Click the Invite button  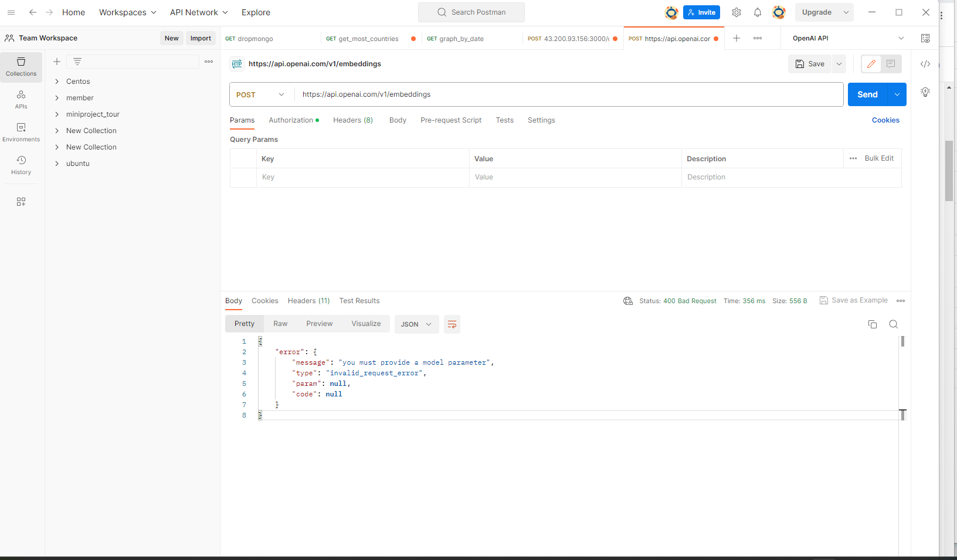(701, 12)
